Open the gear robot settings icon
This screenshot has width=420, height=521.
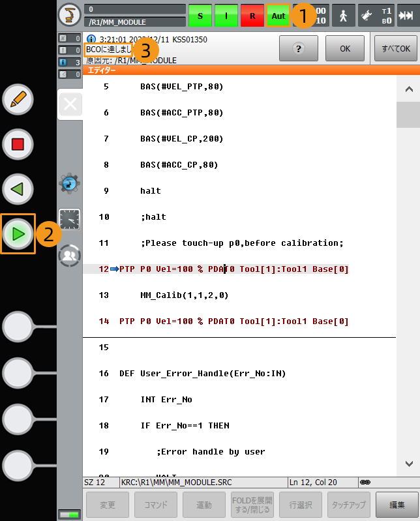pos(69,183)
